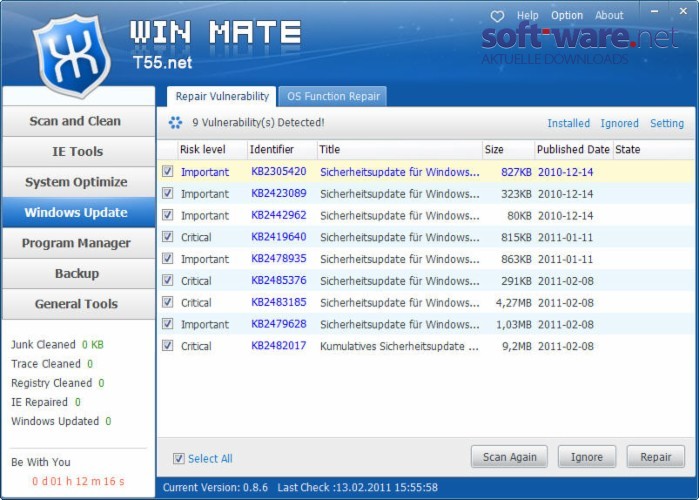Screen dimensions: 699x500
Task: Click the Junk Cleaned statistic
Action: (x=57, y=344)
